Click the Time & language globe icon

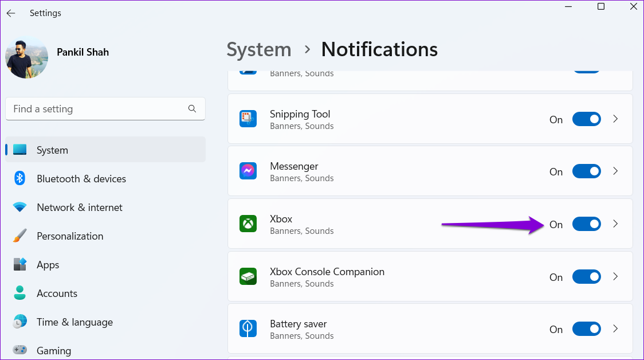[19, 322]
